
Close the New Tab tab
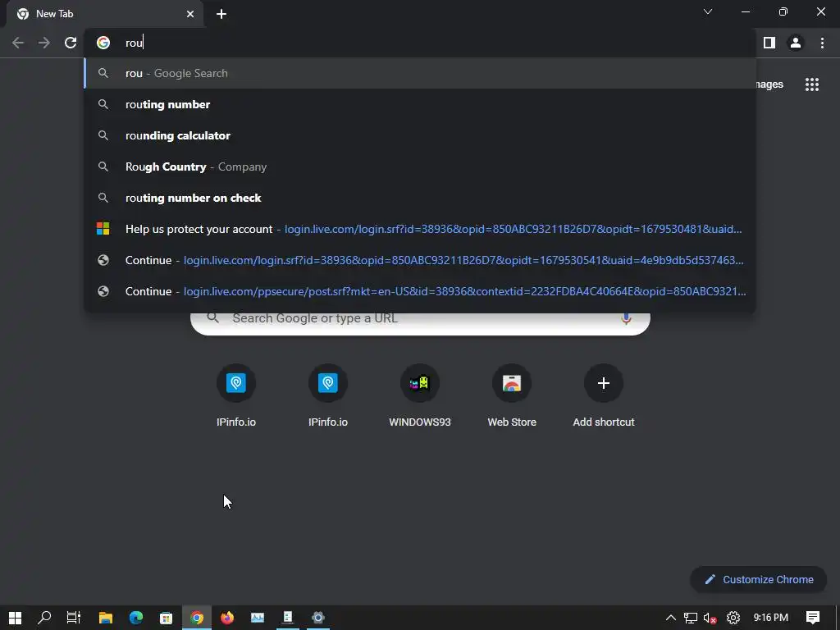(x=190, y=14)
